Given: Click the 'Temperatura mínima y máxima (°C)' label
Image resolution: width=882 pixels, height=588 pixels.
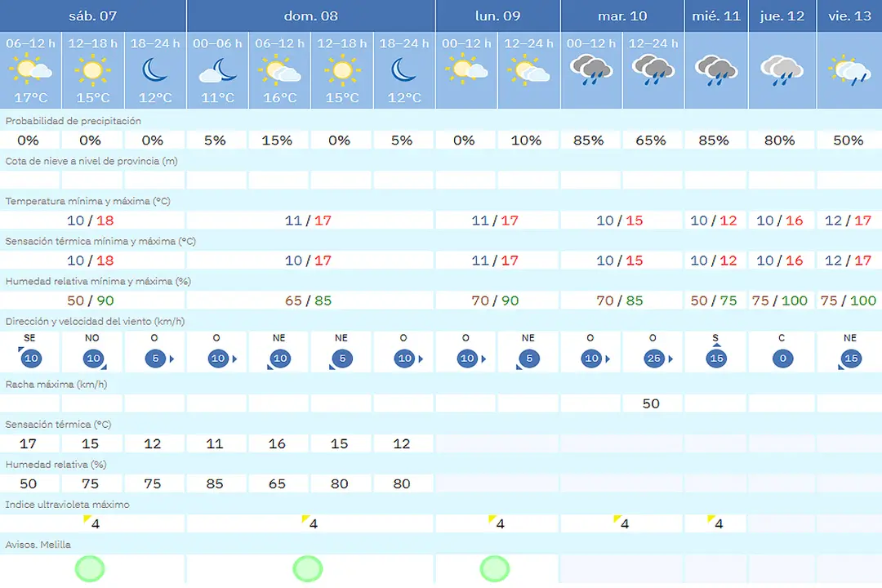Looking at the screenshot, I should (x=87, y=201).
